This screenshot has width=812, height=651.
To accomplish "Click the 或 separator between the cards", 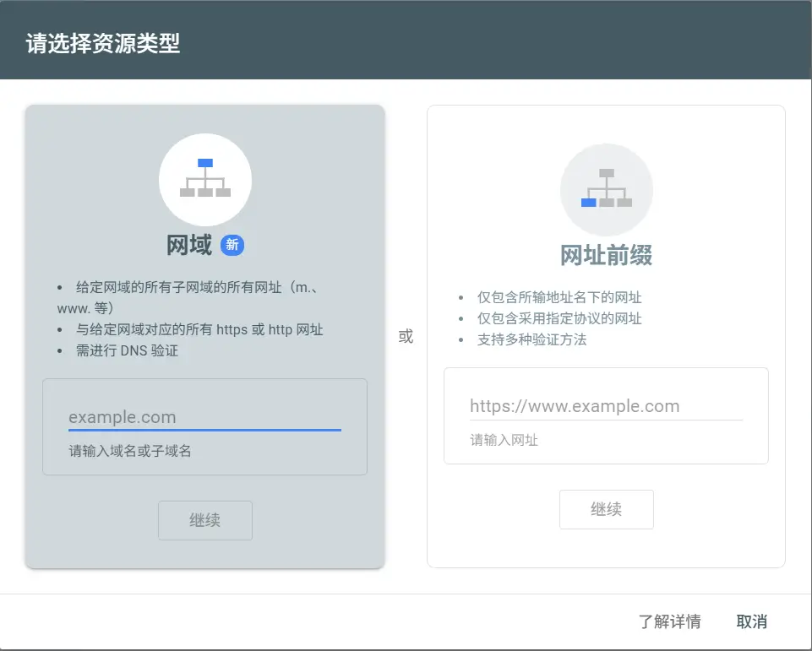I will [x=406, y=336].
